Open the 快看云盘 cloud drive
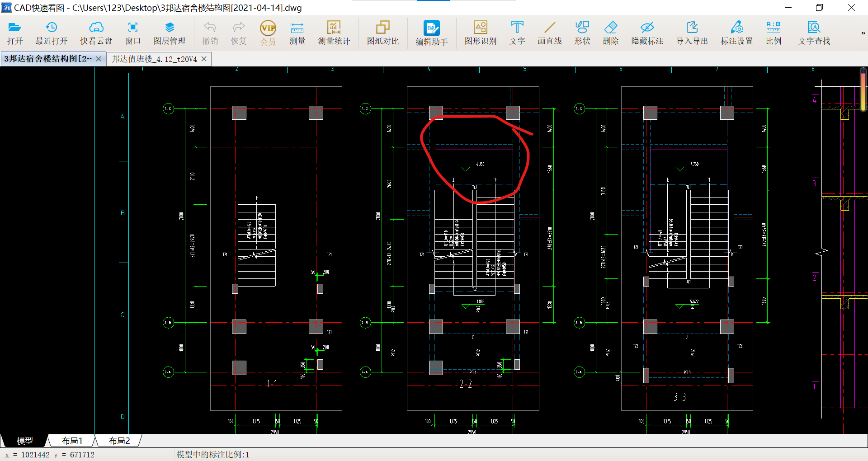Screen dimensions: 868x461 point(96,33)
